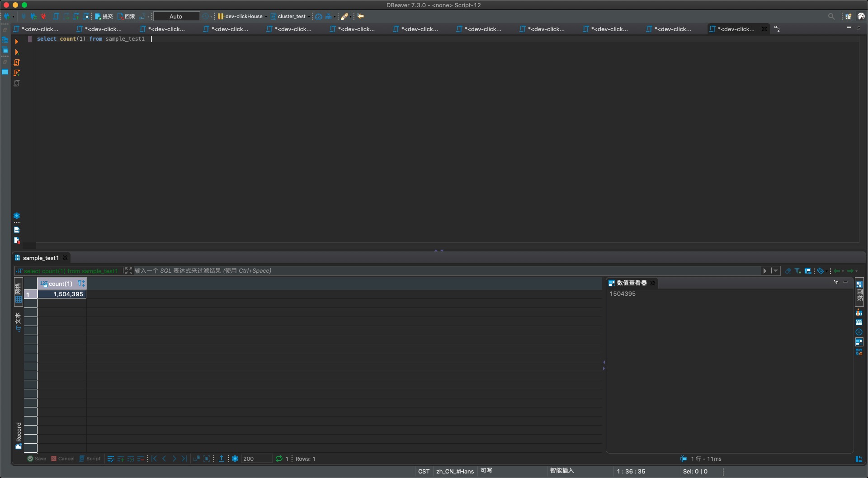The height and width of the screenshot is (478, 868).
Task: Open result set settings gear
Action: coord(235,459)
